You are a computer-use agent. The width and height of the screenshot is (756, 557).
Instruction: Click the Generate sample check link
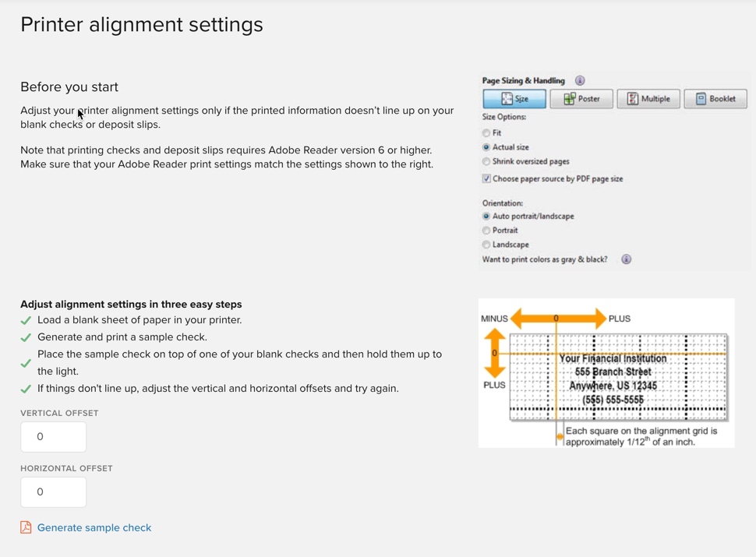pyautogui.click(x=94, y=527)
